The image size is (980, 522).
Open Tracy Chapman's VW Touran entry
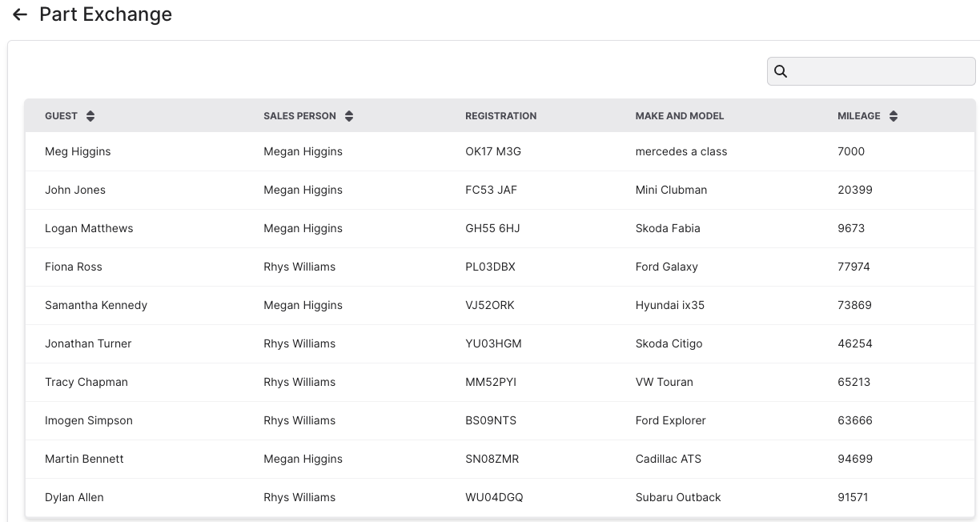[664, 382]
